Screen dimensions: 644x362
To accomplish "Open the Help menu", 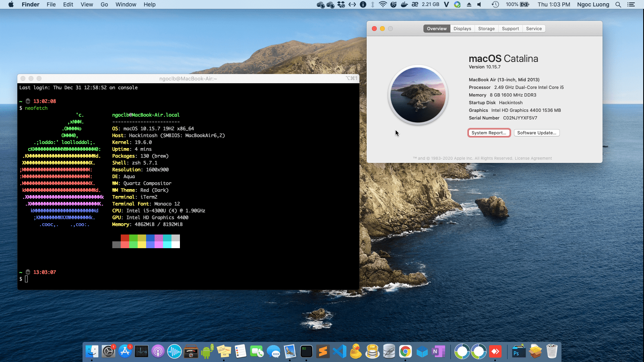I will coord(149,4).
